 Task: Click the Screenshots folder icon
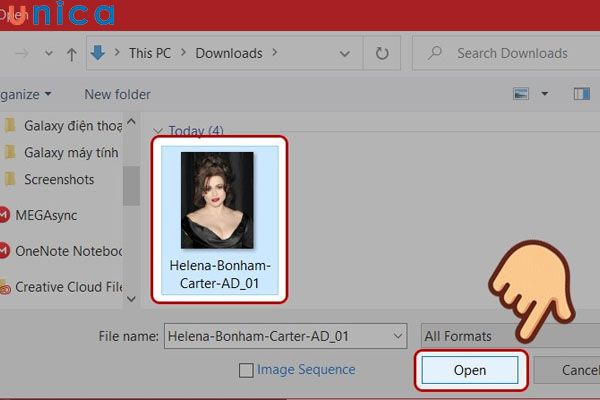pos(10,179)
